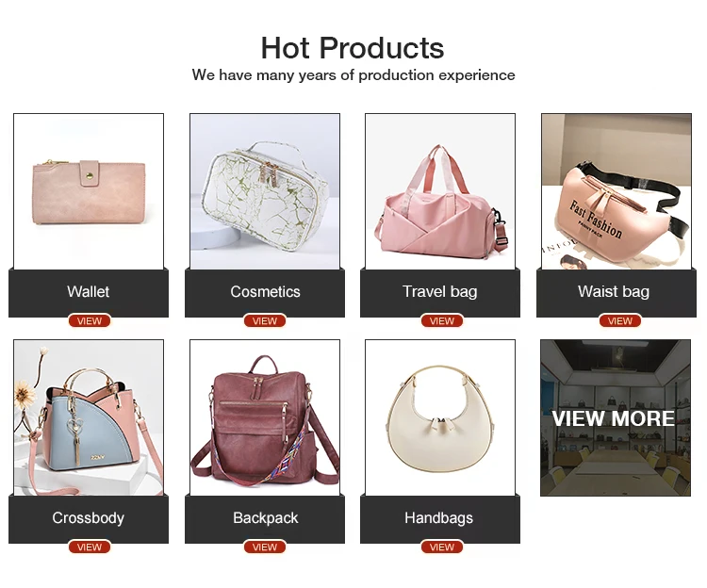
Task: Click the VIEW button under Wallet
Action: coord(89,320)
